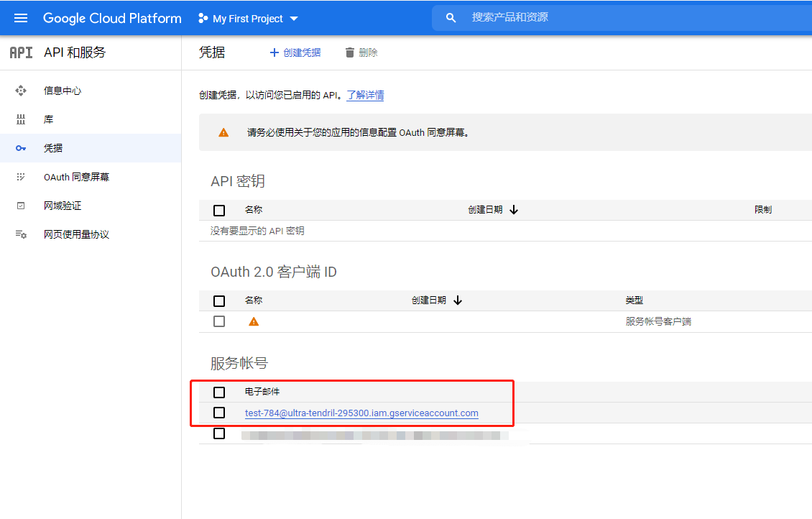
Task: Open the hamburger navigation menu
Action: pyautogui.click(x=21, y=18)
